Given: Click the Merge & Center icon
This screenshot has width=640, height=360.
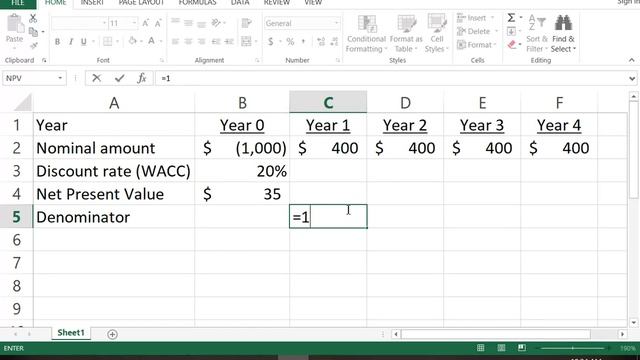Looking at the screenshot, I should [x=246, y=41].
